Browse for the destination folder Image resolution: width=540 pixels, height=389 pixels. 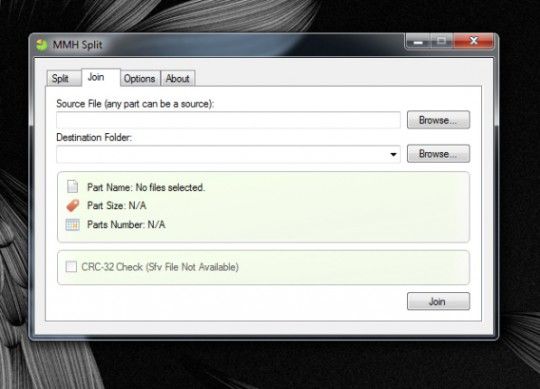pos(438,154)
